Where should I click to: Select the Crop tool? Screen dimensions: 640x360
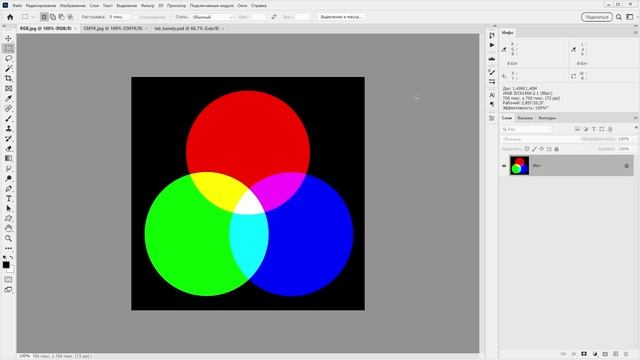pos(8,78)
